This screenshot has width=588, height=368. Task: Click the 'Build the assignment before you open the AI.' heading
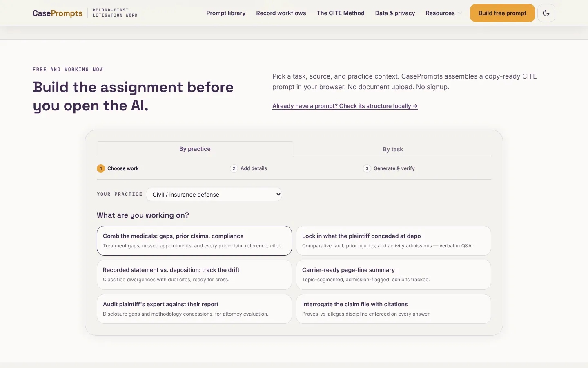(133, 96)
